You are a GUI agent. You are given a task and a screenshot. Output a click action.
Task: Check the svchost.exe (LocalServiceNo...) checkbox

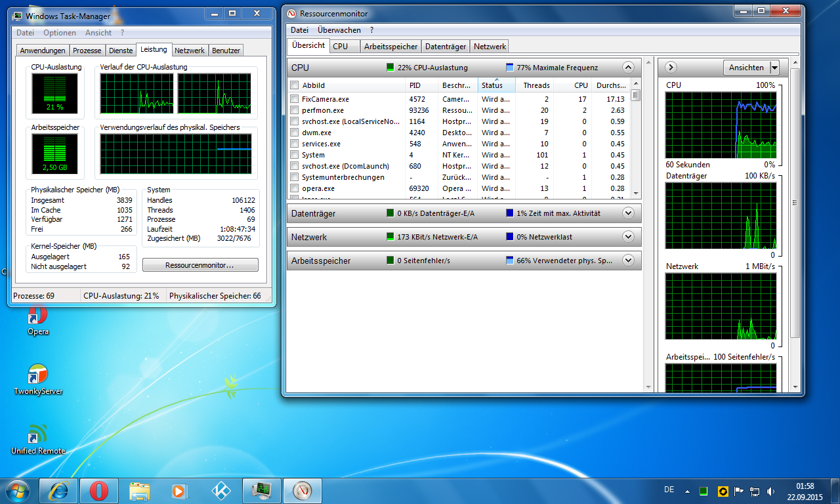[294, 121]
